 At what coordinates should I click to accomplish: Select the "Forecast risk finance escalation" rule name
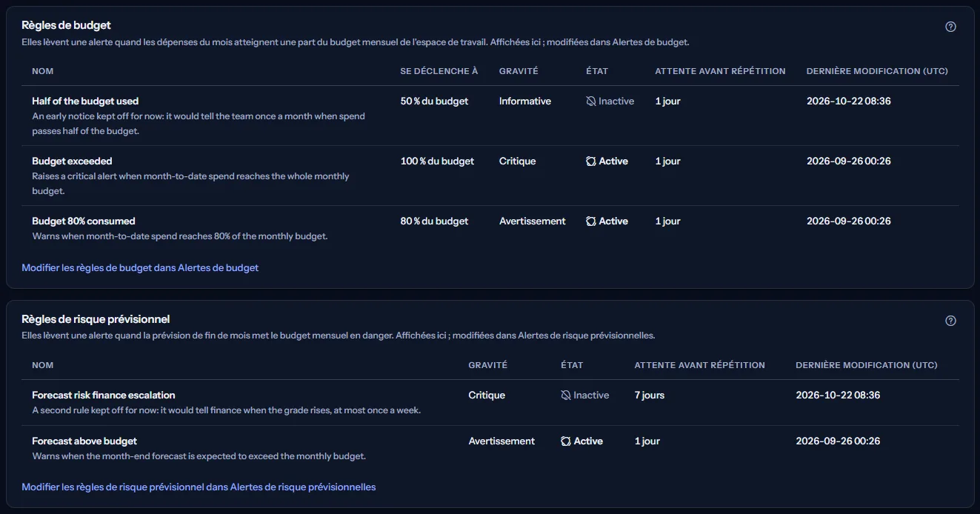[x=104, y=395]
